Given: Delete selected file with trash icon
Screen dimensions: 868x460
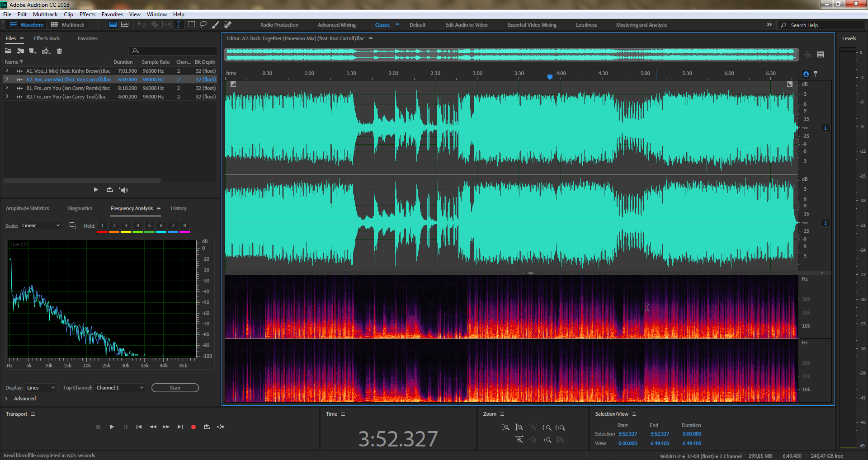Looking at the screenshot, I should point(59,51).
